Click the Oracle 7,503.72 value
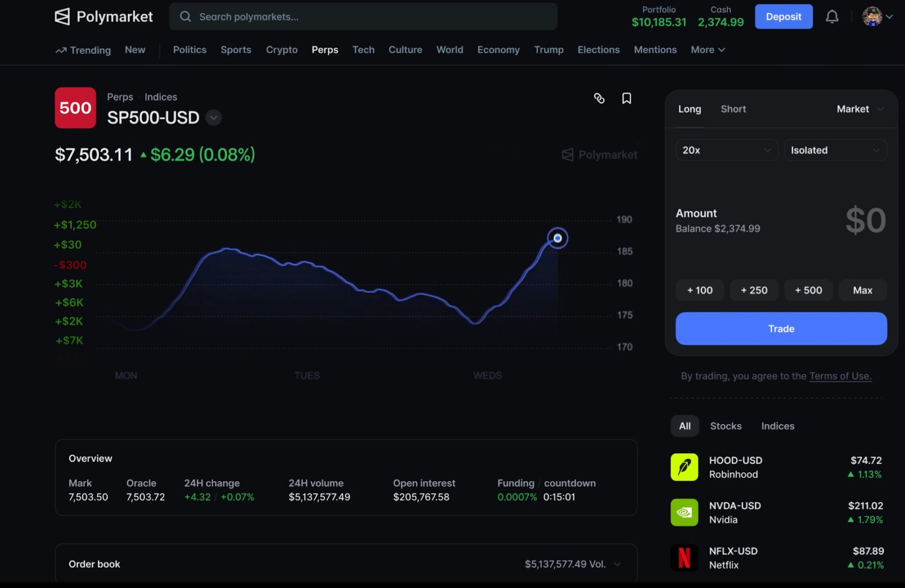This screenshot has height=588, width=905. (x=146, y=497)
